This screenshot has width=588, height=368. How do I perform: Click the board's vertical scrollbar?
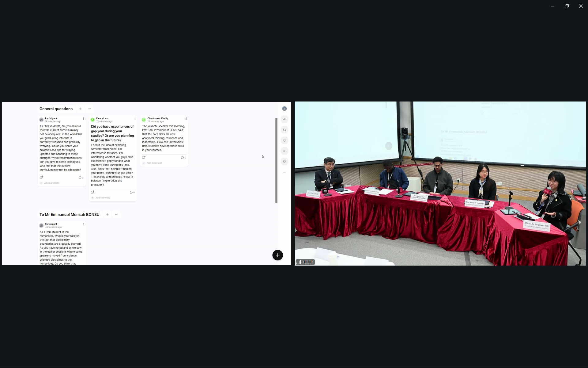click(x=276, y=160)
